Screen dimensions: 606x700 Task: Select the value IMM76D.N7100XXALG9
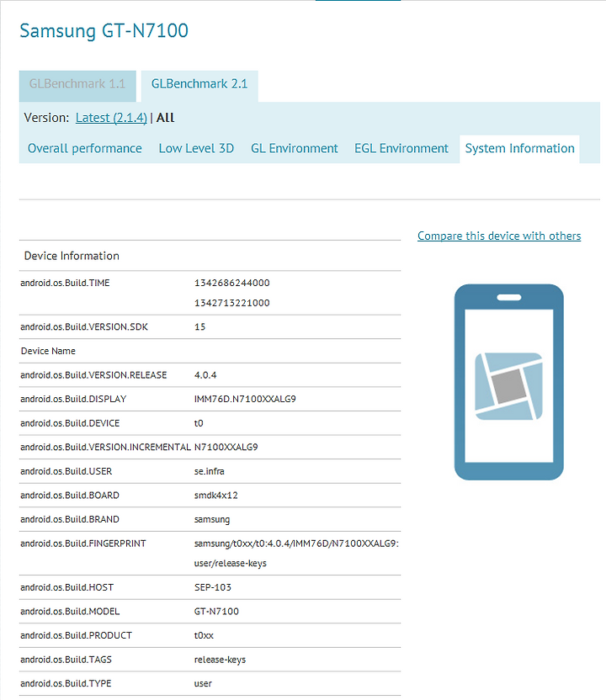pyautogui.click(x=245, y=399)
